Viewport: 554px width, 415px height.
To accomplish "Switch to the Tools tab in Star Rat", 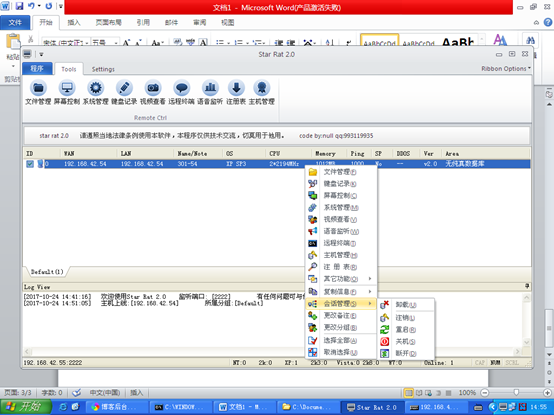I will (x=69, y=69).
